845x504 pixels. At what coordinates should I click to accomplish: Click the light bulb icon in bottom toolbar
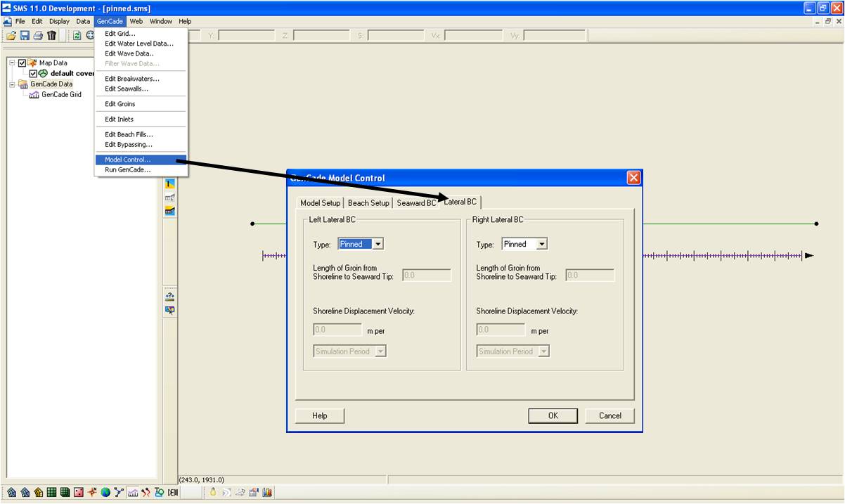(x=213, y=492)
